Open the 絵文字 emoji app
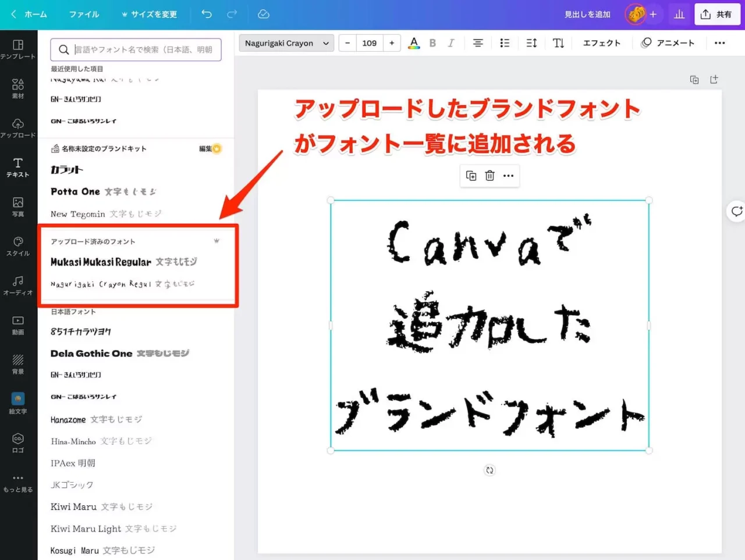745x560 pixels. (x=18, y=404)
